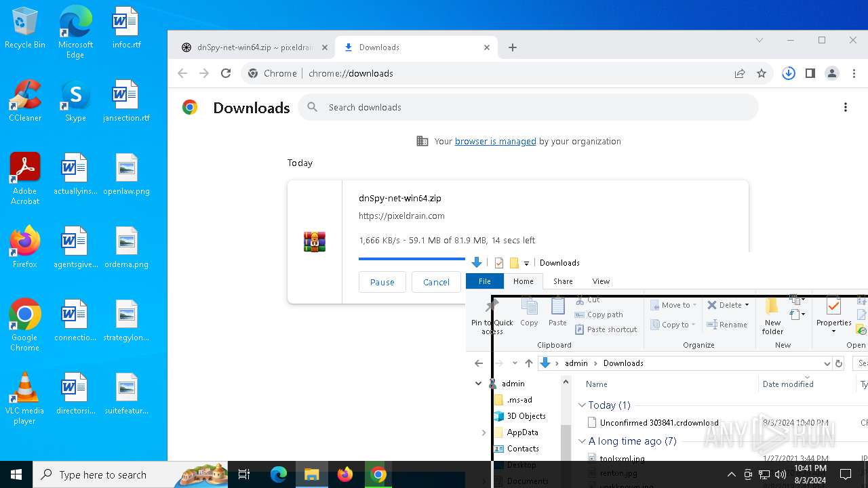Collapse the 'A long time ago (7)' group

tap(582, 441)
